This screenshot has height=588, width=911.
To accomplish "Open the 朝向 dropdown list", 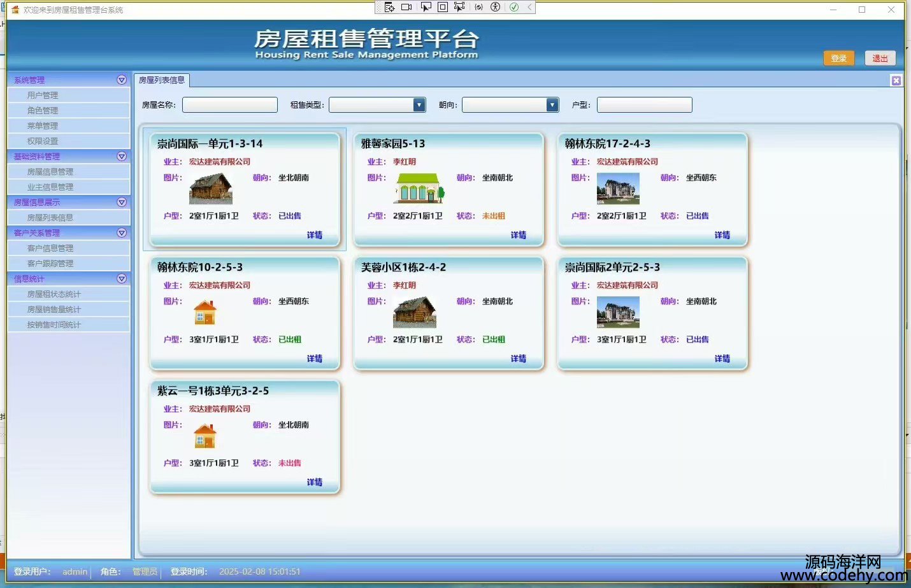I will pyautogui.click(x=552, y=105).
